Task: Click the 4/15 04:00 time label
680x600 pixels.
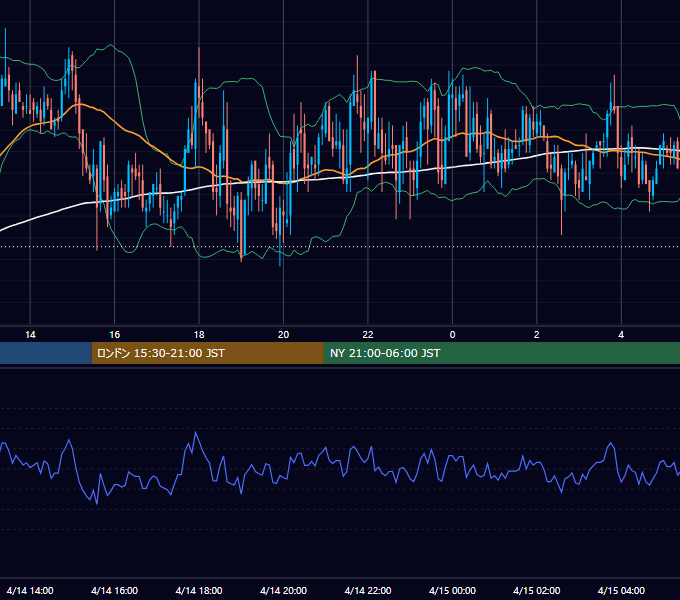Action: click(x=621, y=590)
